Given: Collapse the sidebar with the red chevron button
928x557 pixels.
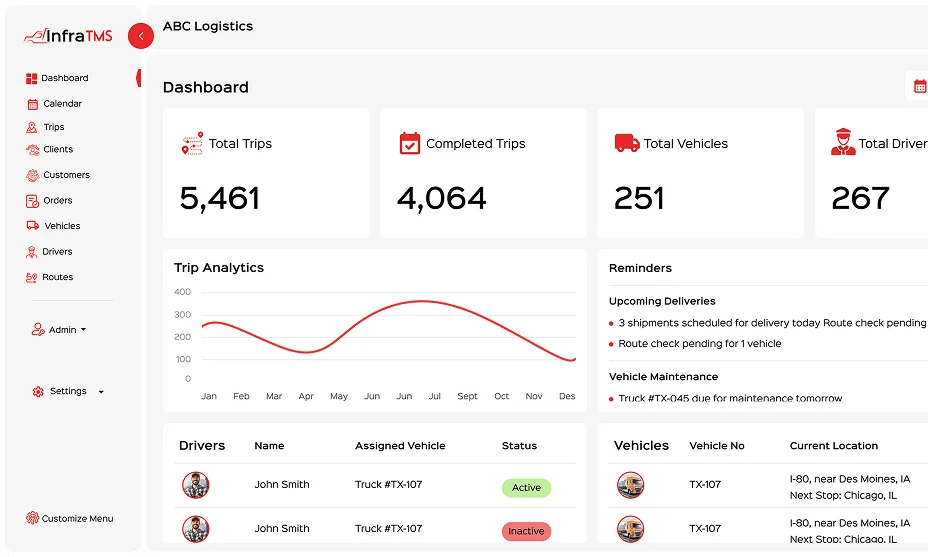Looking at the screenshot, I should point(141,36).
